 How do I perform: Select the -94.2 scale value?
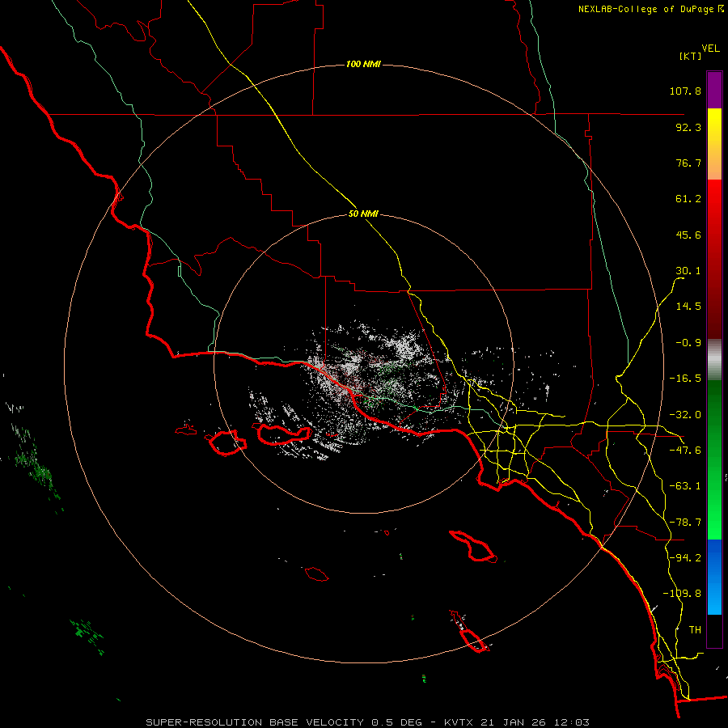[x=685, y=557]
